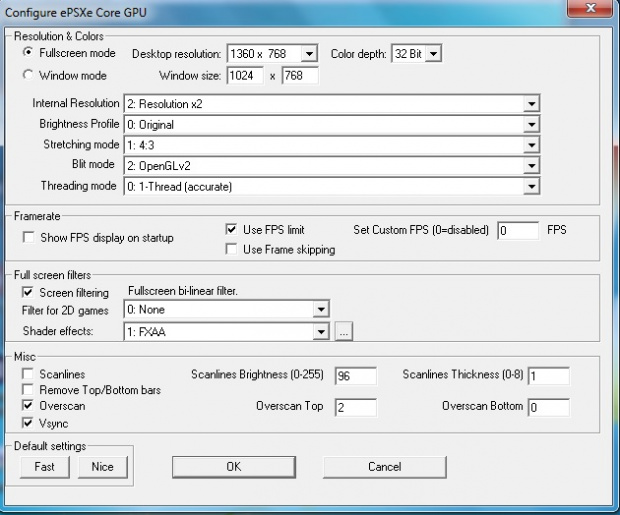Click the Overscan Top value field
Image resolution: width=620 pixels, height=515 pixels.
pyautogui.click(x=356, y=407)
